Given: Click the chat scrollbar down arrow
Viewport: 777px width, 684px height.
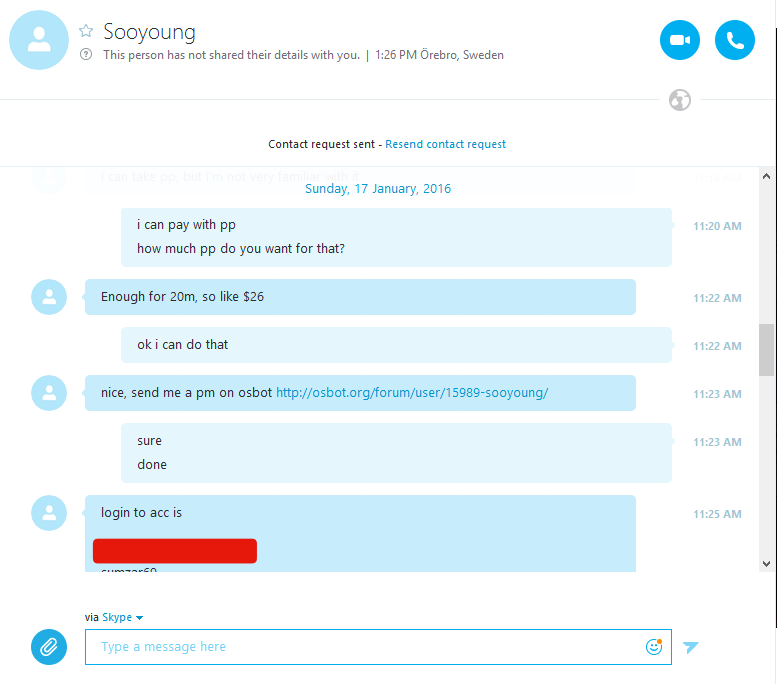Looking at the screenshot, I should pyautogui.click(x=766, y=564).
